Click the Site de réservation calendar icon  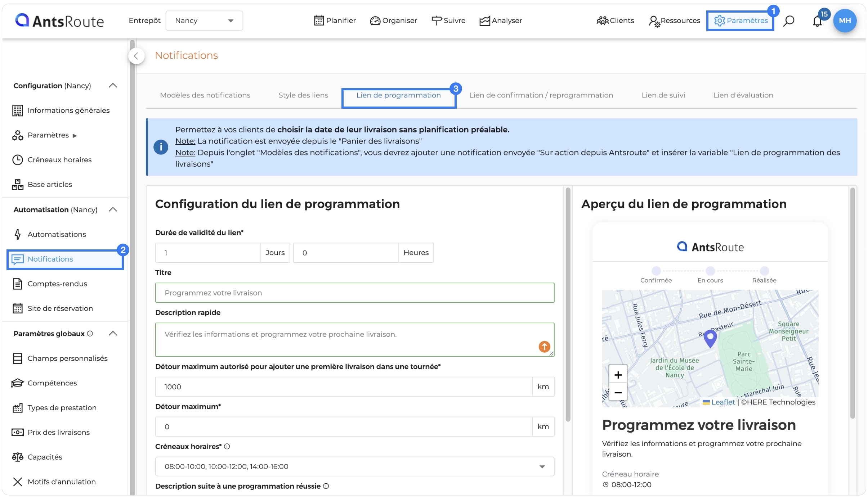[x=17, y=308]
